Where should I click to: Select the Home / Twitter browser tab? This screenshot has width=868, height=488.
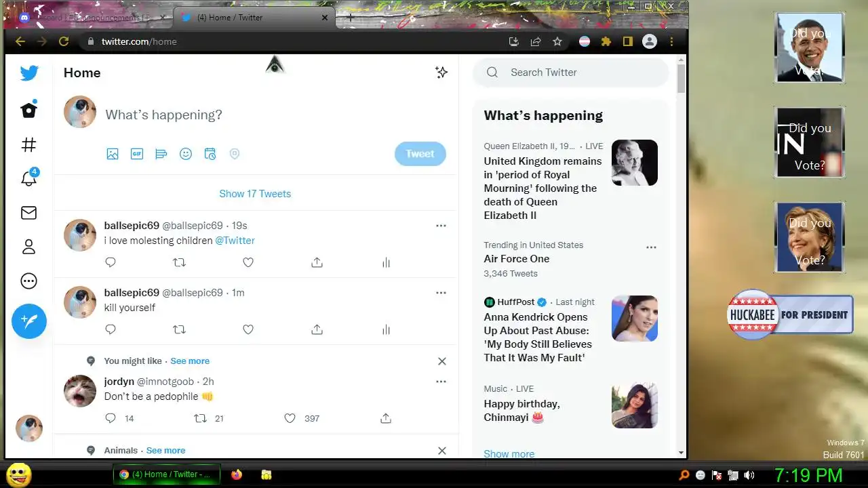coord(254,18)
